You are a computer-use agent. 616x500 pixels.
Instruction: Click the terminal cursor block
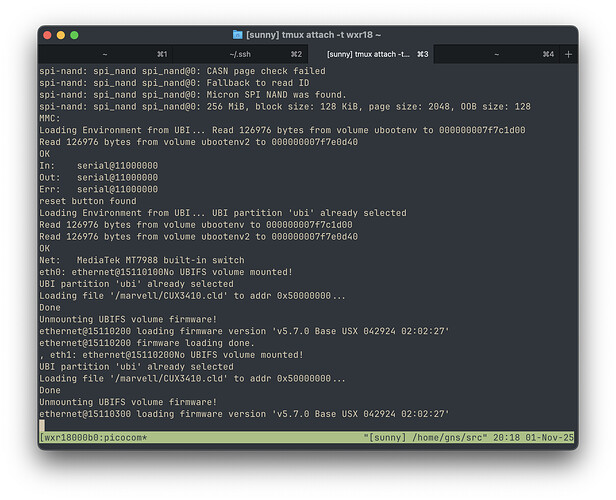42,425
